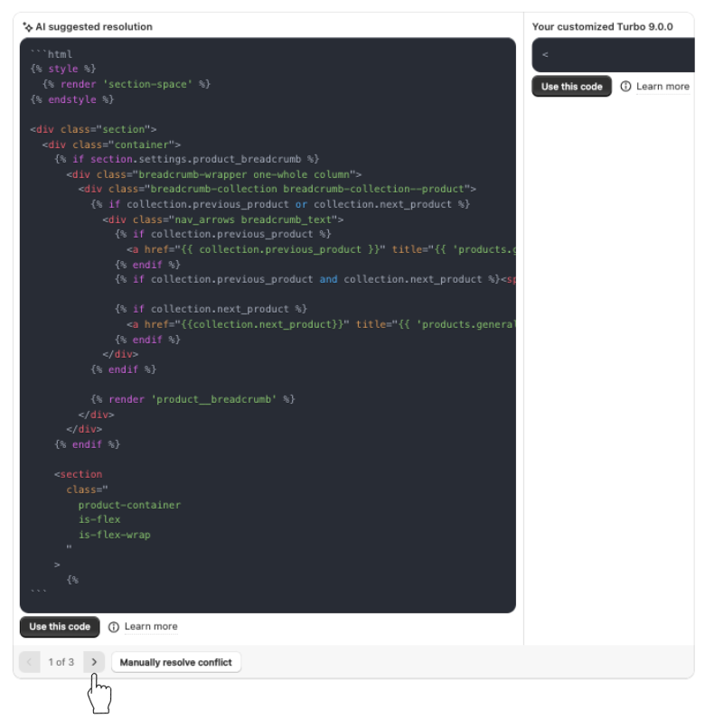Click the disabled previous chevron
The image size is (705, 728).
pos(29,662)
